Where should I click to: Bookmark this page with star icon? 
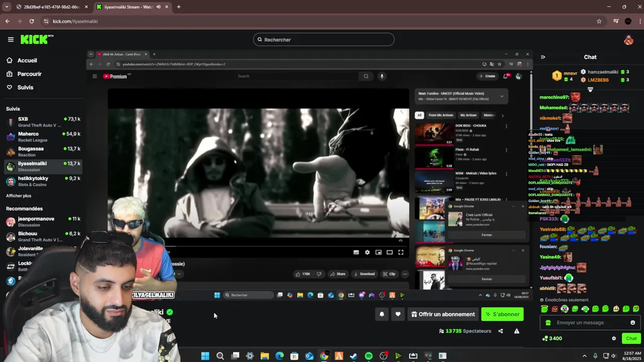coord(599,21)
